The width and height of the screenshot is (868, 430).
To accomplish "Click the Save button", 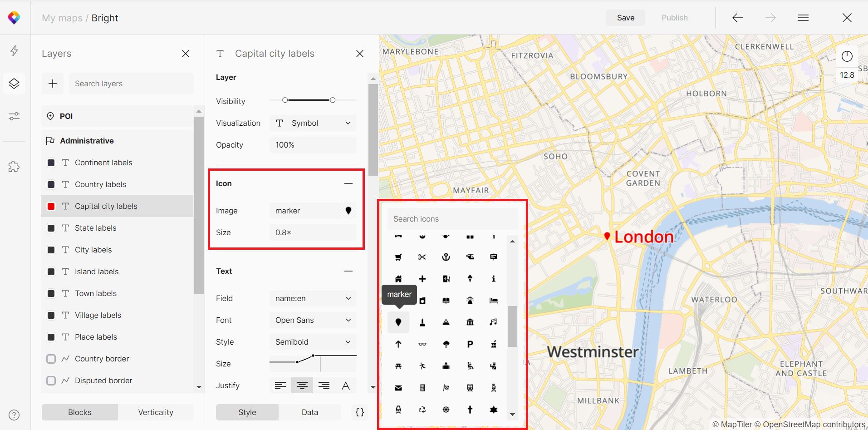I will pyautogui.click(x=625, y=18).
